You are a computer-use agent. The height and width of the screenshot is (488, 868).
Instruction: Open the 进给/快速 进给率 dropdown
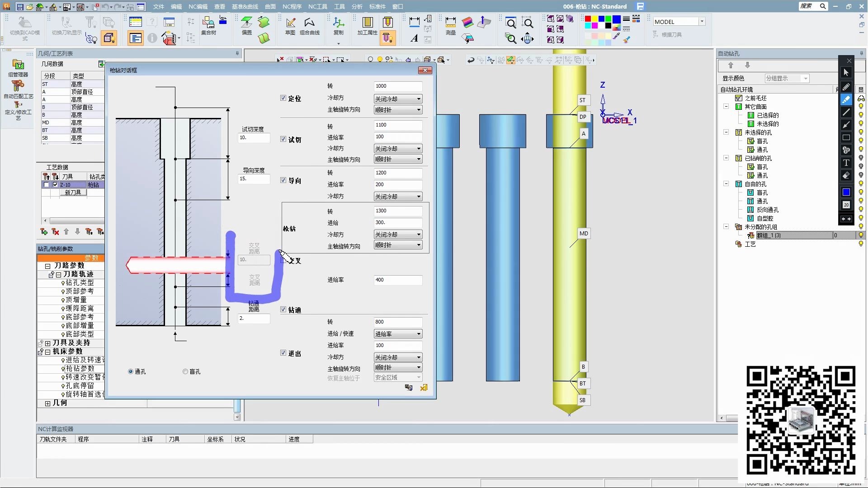point(398,334)
